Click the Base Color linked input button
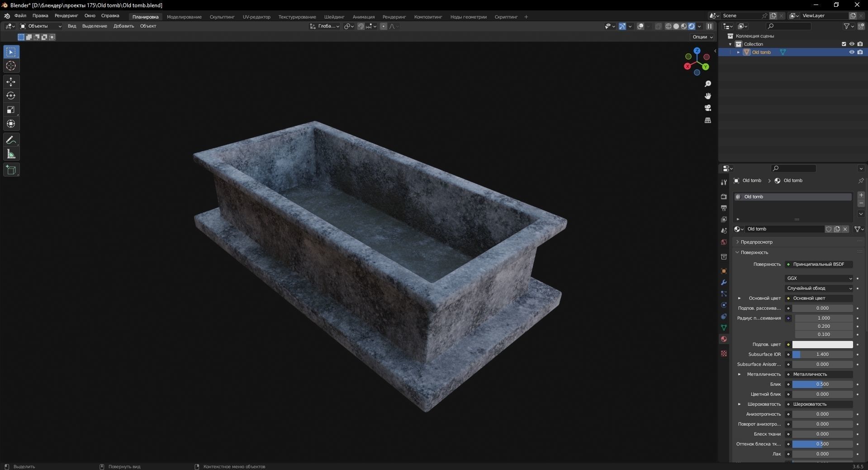868x470 pixels. click(x=819, y=298)
